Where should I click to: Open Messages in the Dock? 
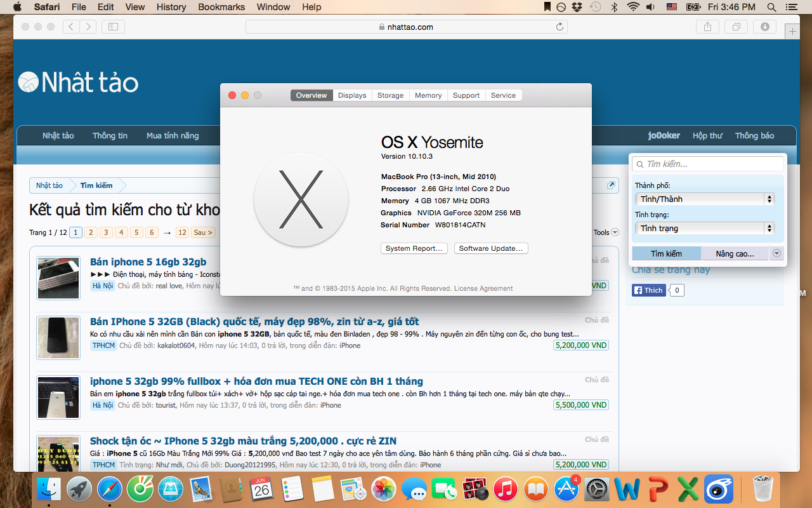(414, 489)
